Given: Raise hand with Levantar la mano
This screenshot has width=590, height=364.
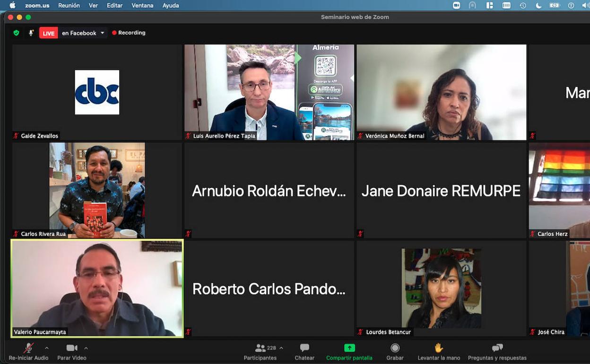Looking at the screenshot, I should click(439, 348).
